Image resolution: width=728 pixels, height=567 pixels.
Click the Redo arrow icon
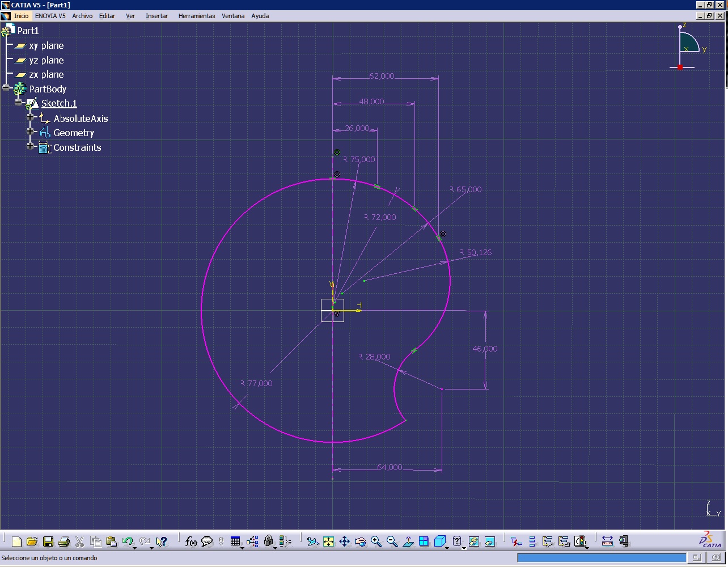tap(144, 541)
